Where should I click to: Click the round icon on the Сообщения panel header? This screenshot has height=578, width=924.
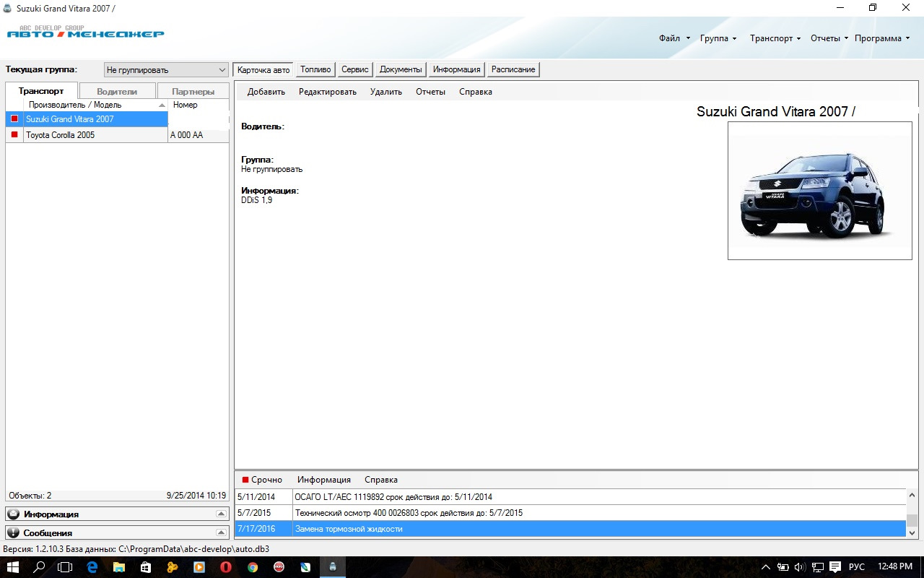pyautogui.click(x=14, y=532)
